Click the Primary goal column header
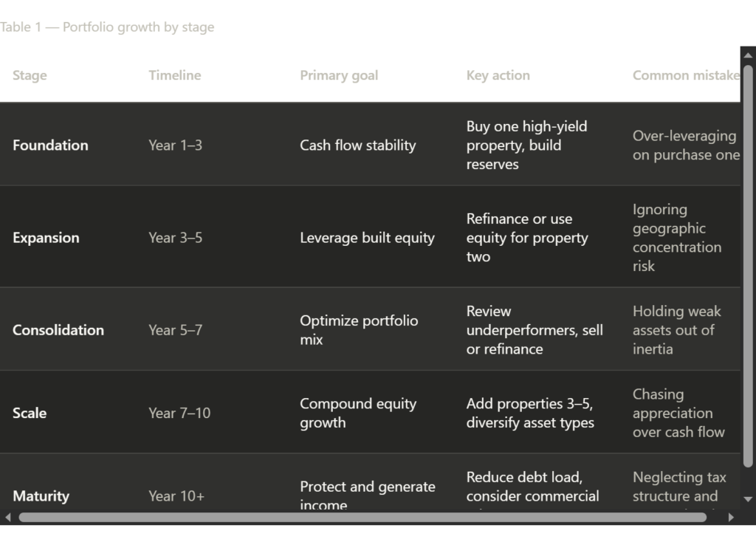 pos(339,75)
